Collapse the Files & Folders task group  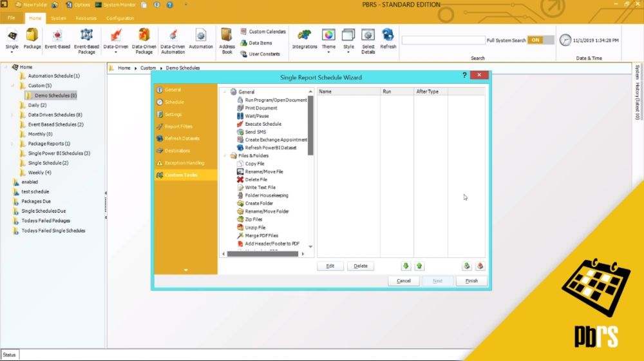(x=224, y=156)
